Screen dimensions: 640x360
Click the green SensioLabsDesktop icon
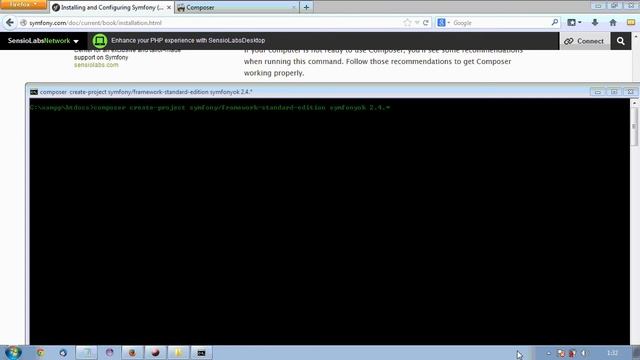coord(100,41)
